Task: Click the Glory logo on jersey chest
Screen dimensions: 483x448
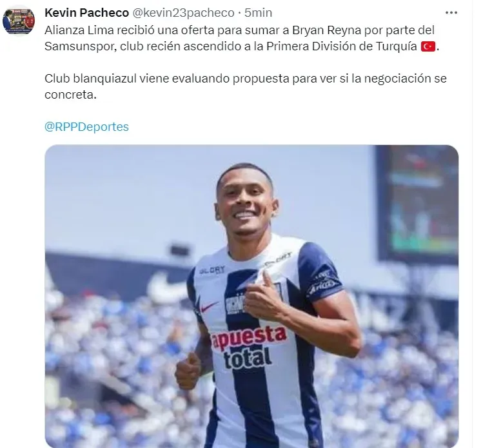Action: pyautogui.click(x=212, y=270)
